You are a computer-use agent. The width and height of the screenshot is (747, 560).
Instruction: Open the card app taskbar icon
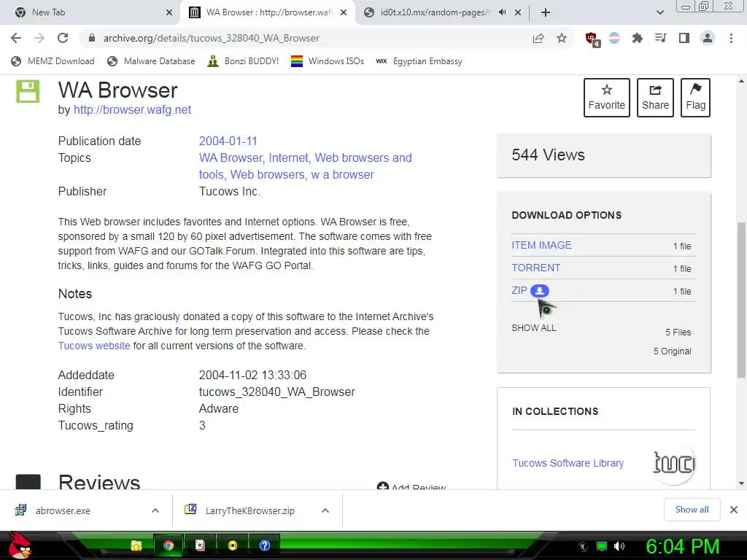[200, 545]
